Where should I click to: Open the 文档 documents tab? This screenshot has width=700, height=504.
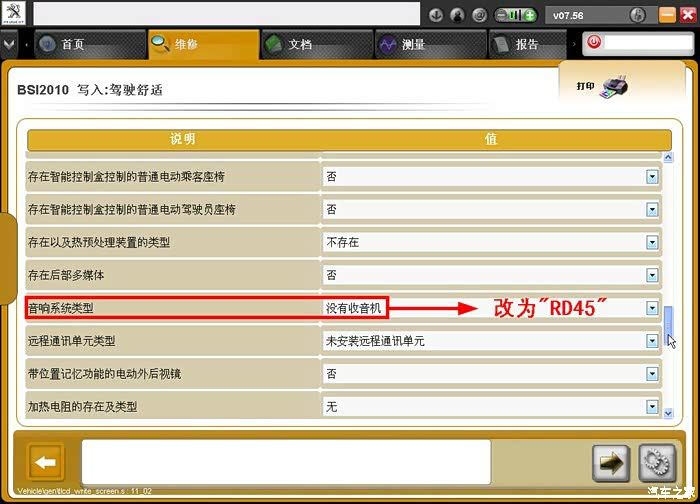317,44
